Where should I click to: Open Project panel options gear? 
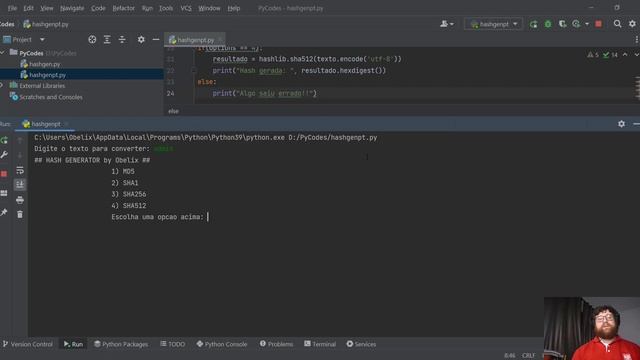[x=141, y=40]
